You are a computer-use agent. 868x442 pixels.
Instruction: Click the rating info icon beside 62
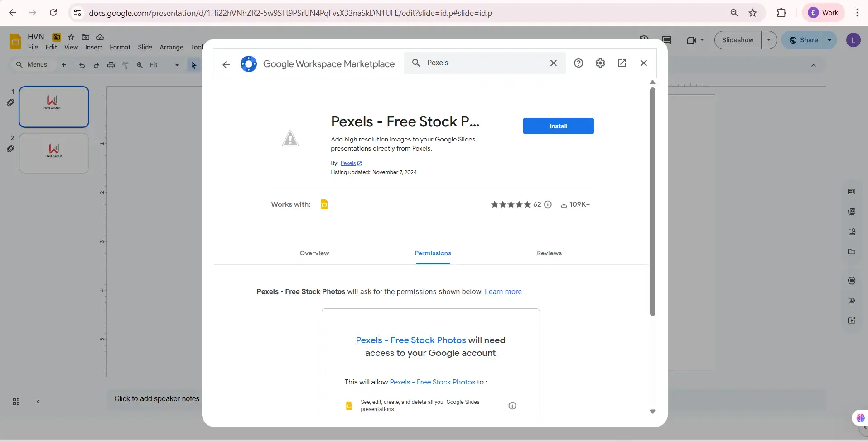click(x=548, y=204)
